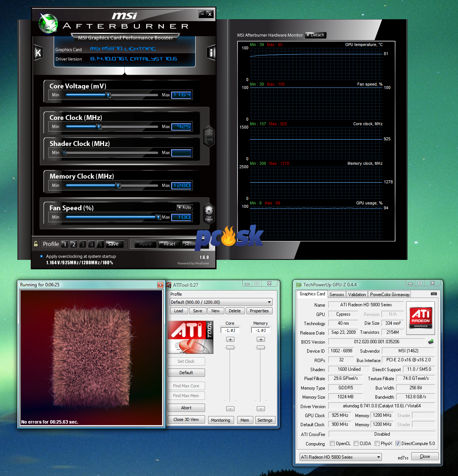
Task: Enable the CUDA checkbox
Action: 356,444
